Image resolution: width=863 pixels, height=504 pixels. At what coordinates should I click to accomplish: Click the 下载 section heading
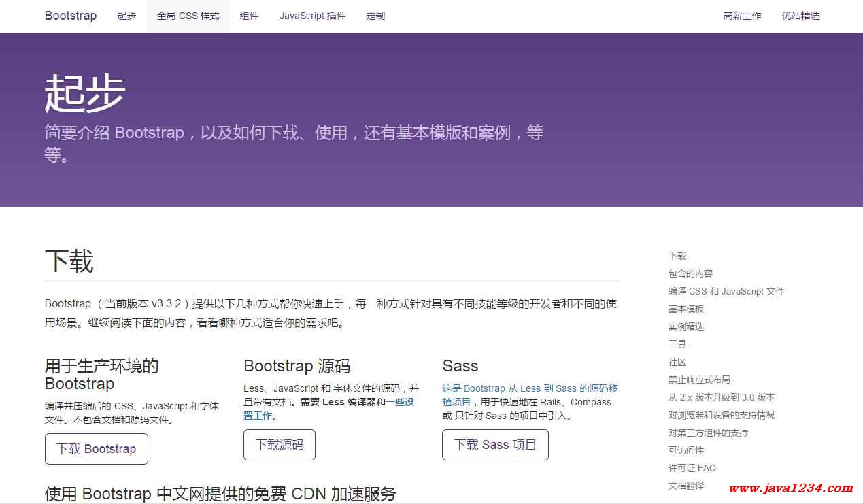tap(69, 261)
